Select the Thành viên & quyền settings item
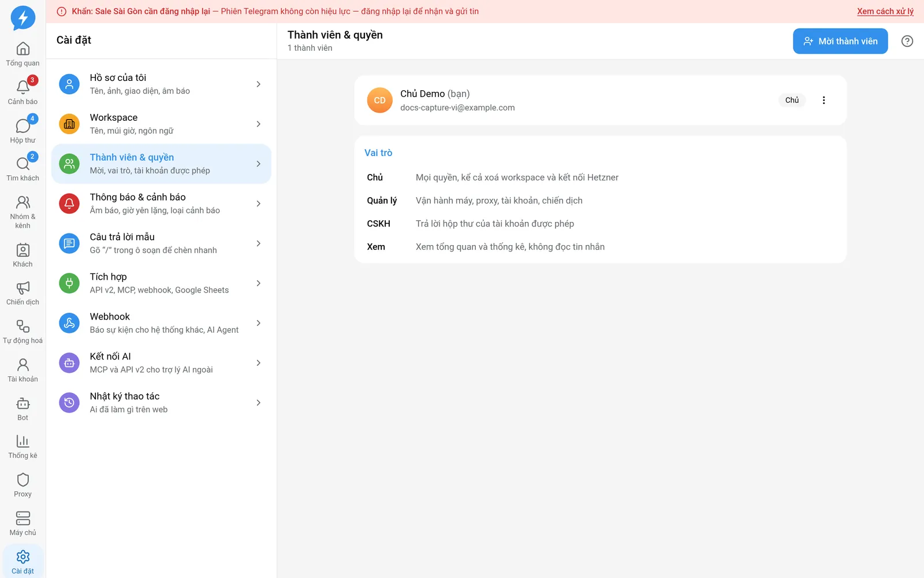Screen dimensions: 924x578 (x=161, y=164)
